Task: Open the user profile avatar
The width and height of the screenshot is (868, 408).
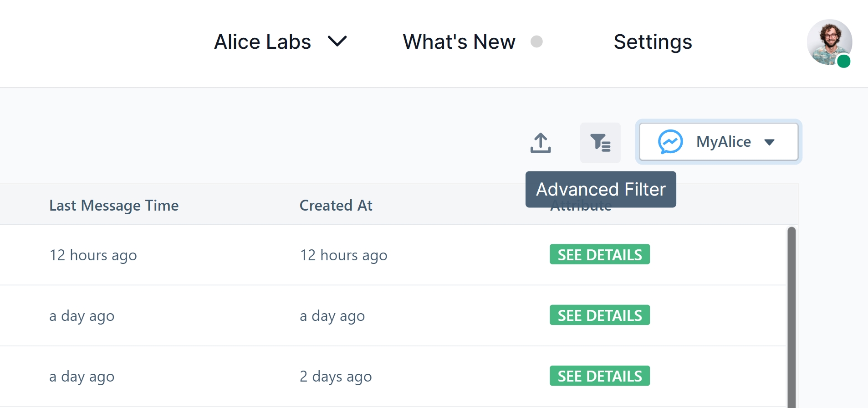Action: 829,42
